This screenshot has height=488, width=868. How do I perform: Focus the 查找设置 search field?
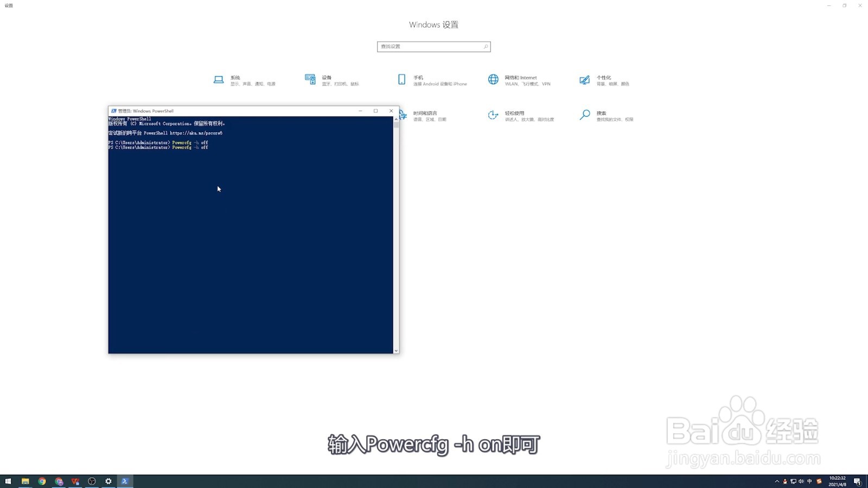[434, 47]
